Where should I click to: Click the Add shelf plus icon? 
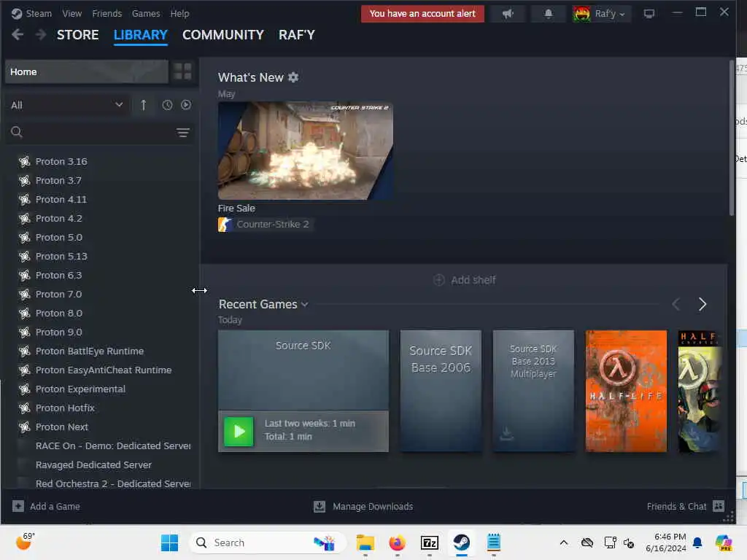438,280
